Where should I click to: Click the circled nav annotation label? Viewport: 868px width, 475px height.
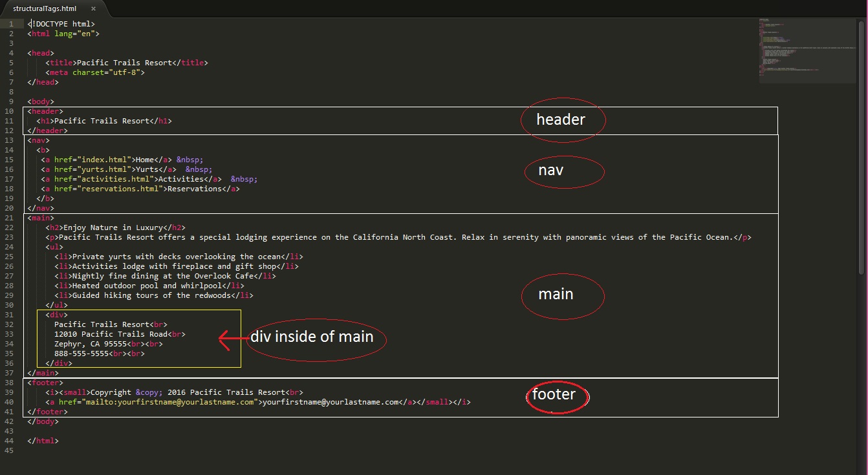[x=551, y=171]
